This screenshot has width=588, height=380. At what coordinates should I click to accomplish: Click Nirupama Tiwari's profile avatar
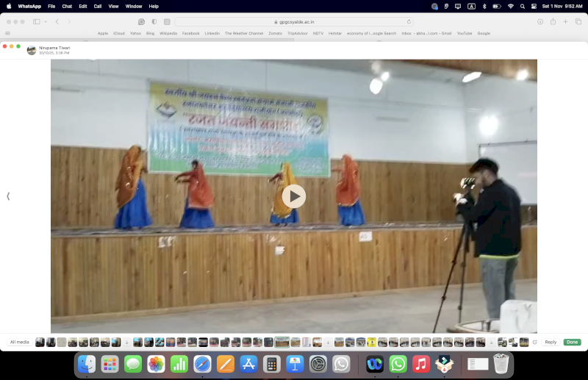(x=32, y=50)
